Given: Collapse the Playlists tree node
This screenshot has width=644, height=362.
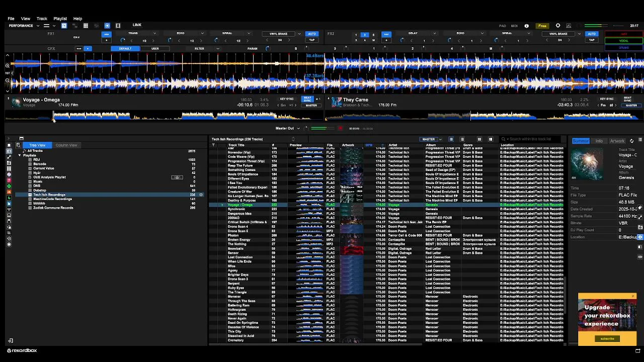Looking at the screenshot, I should coord(20,155).
